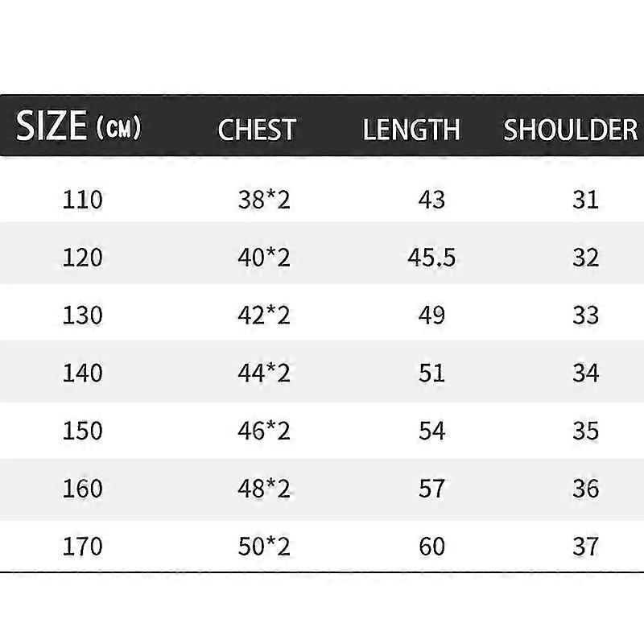Screen dimensions: 644x644
Task: Select the size 120 row label
Action: pyautogui.click(x=83, y=258)
